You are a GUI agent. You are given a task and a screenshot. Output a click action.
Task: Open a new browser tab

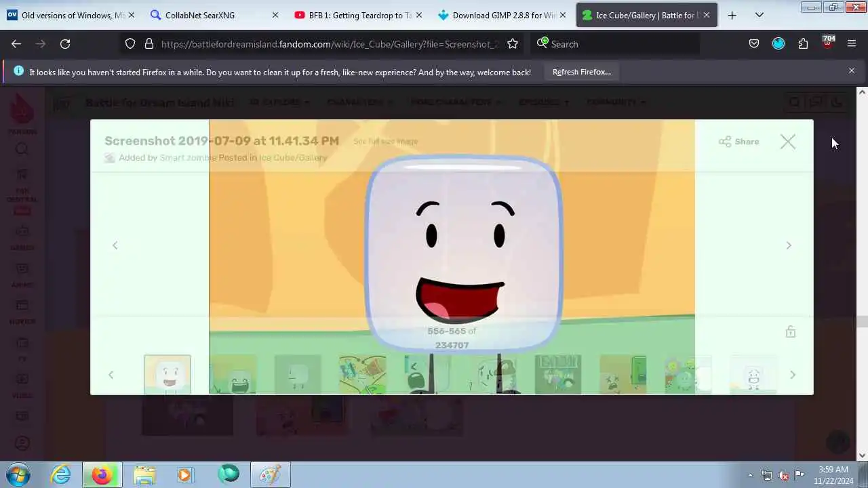732,15
